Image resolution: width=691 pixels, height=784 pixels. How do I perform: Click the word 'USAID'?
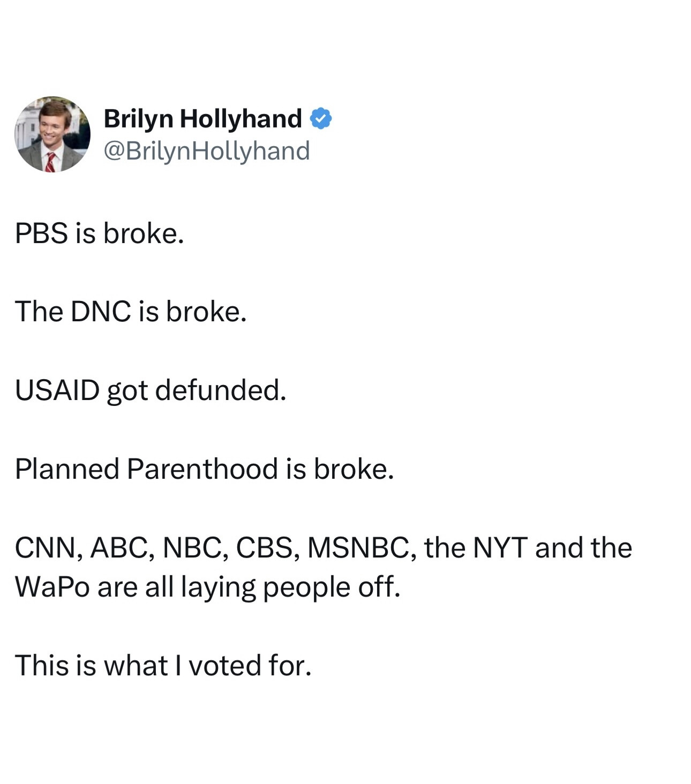57,390
